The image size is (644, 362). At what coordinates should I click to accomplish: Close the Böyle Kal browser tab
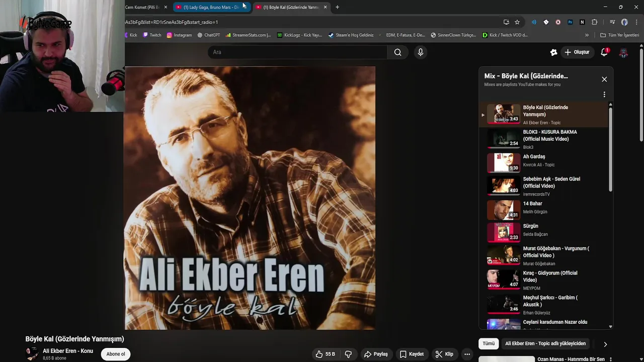[325, 7]
